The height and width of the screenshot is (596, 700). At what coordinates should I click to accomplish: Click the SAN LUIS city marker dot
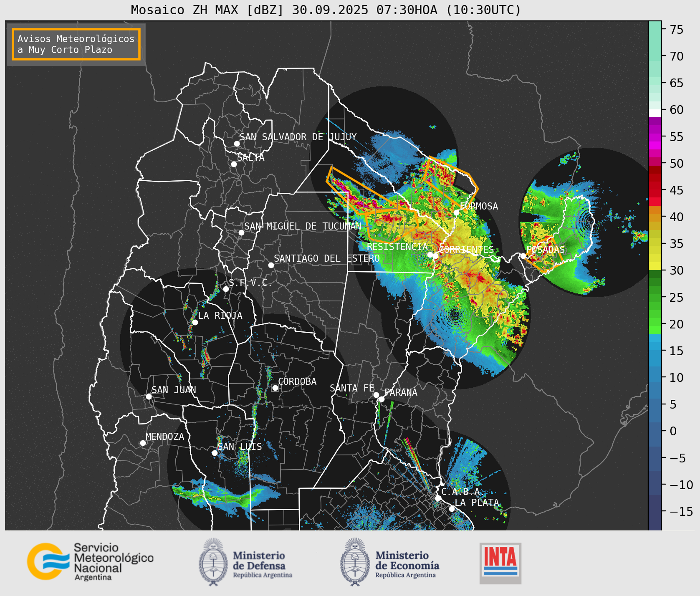pos(215,453)
